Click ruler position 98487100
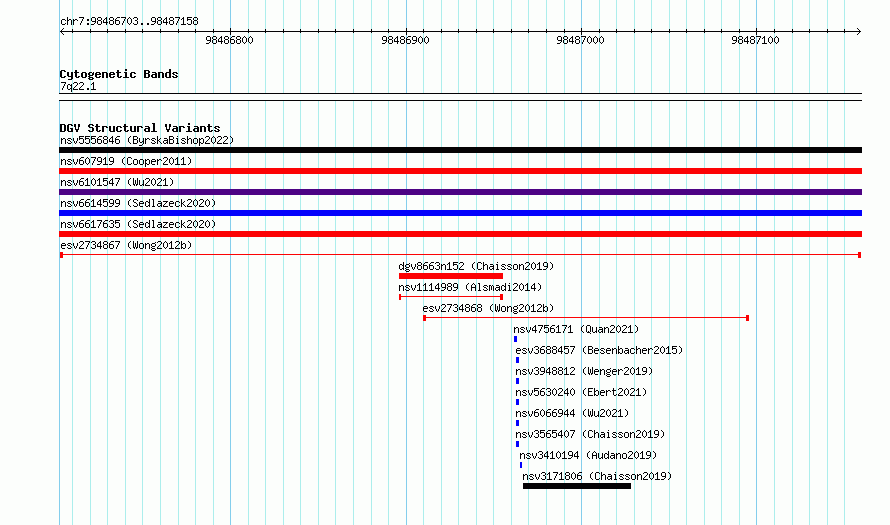 [755, 40]
